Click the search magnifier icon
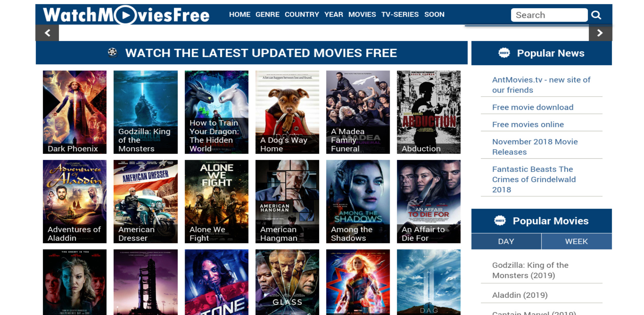This screenshot has width=644, height=315. [596, 15]
